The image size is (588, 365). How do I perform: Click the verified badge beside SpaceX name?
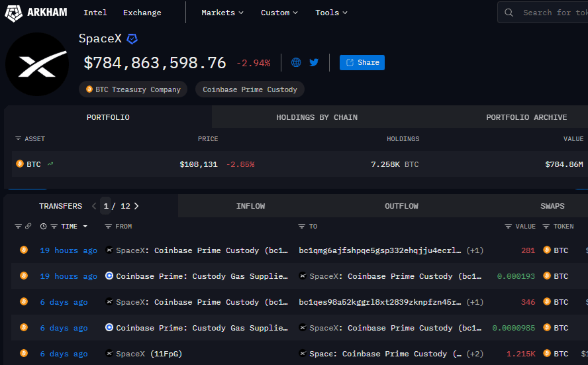[132, 39]
